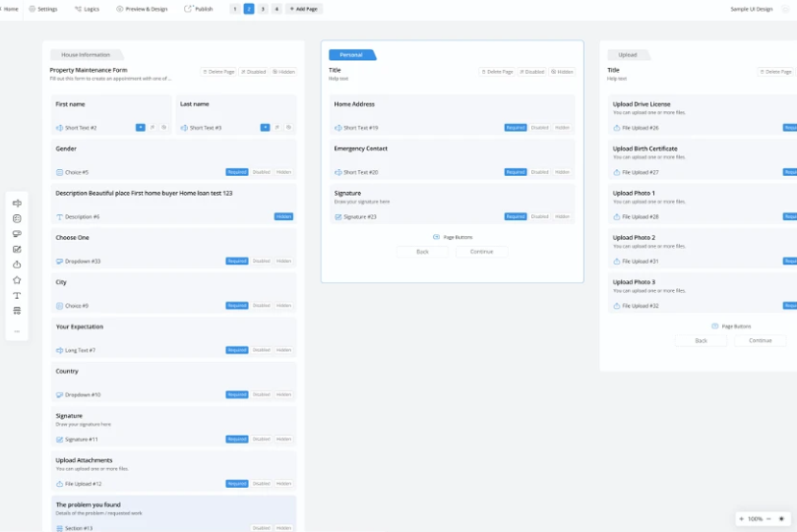Click the Section #13 field icon
797x532 pixels.
pos(59,528)
